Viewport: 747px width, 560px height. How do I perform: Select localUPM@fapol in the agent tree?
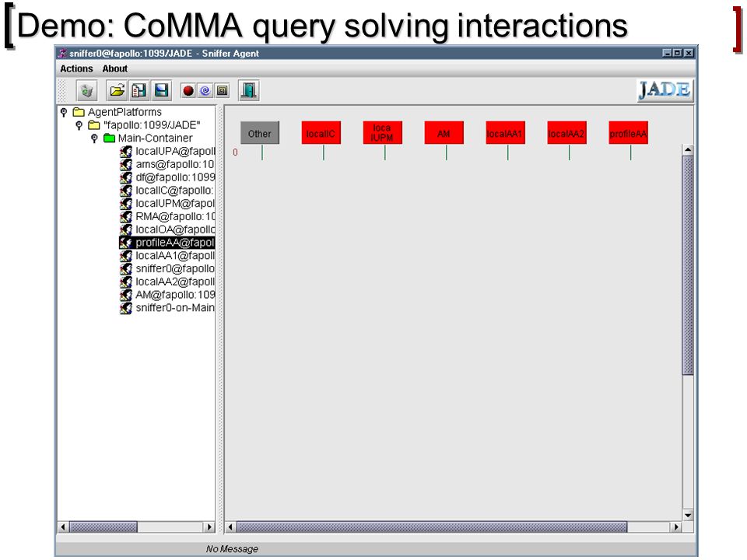point(167,203)
